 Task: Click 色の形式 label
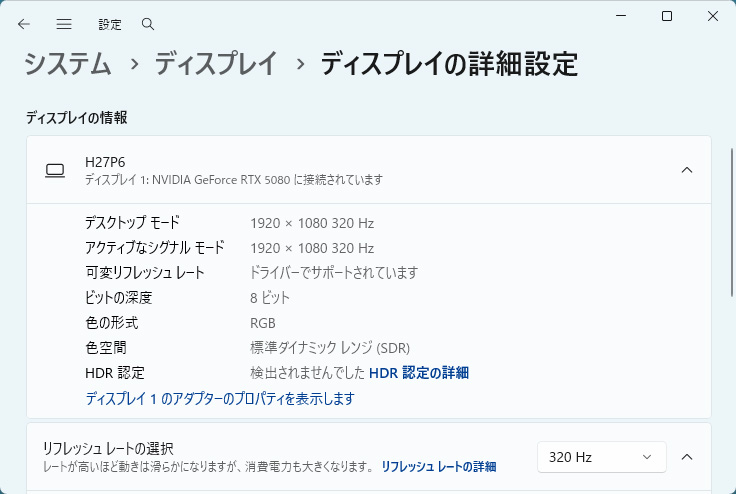112,323
